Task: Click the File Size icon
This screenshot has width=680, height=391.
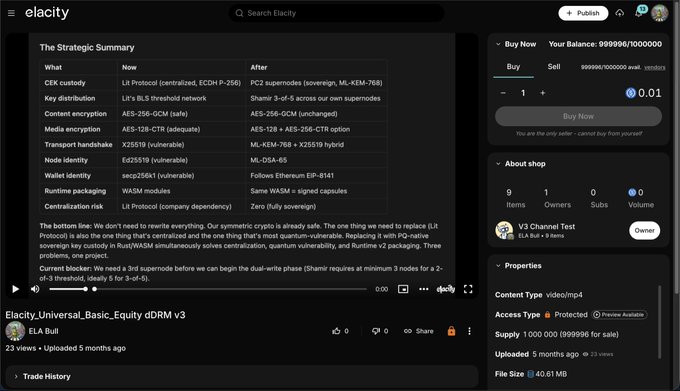Action: pos(530,374)
